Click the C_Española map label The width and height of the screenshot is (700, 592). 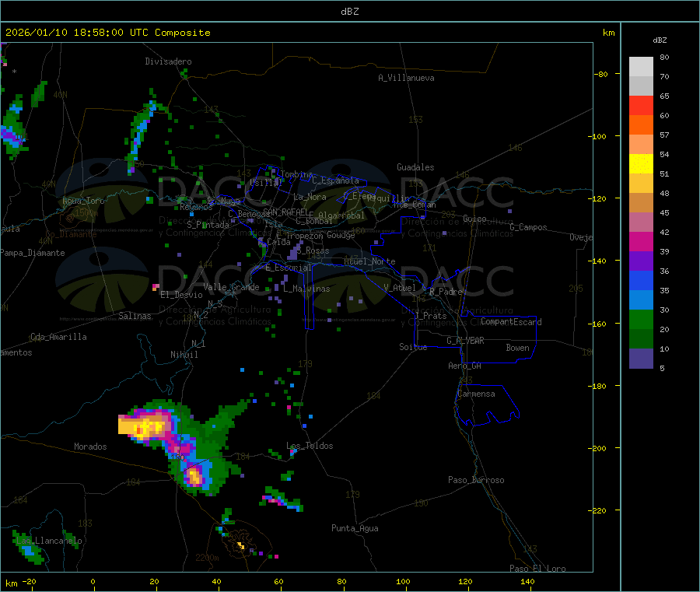[335, 180]
